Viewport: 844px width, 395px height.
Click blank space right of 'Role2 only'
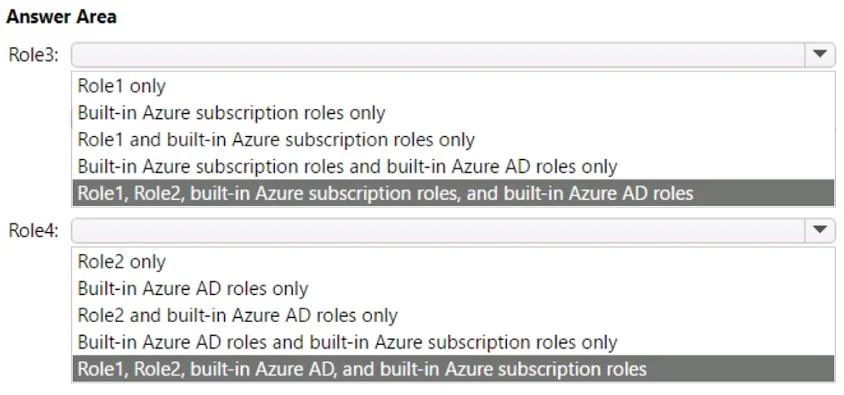pyautogui.click(x=501, y=262)
